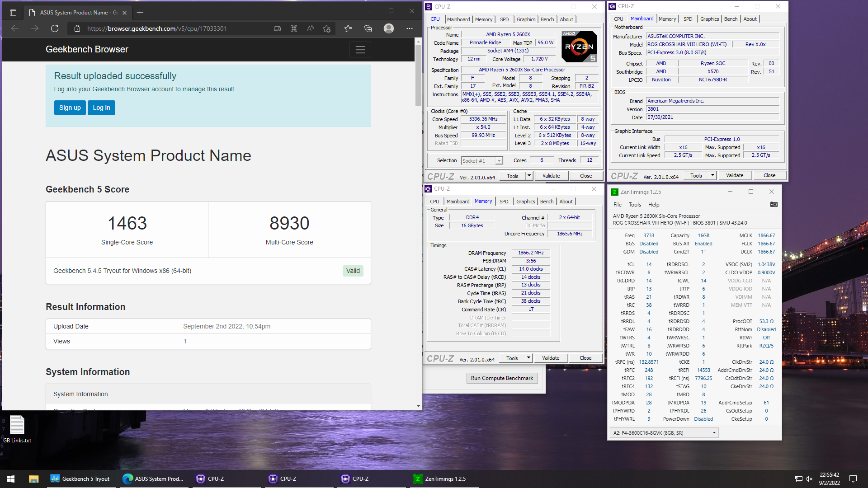The height and width of the screenshot is (488, 868).
Task: Click Validate in the CPU tab window
Action: tap(551, 176)
